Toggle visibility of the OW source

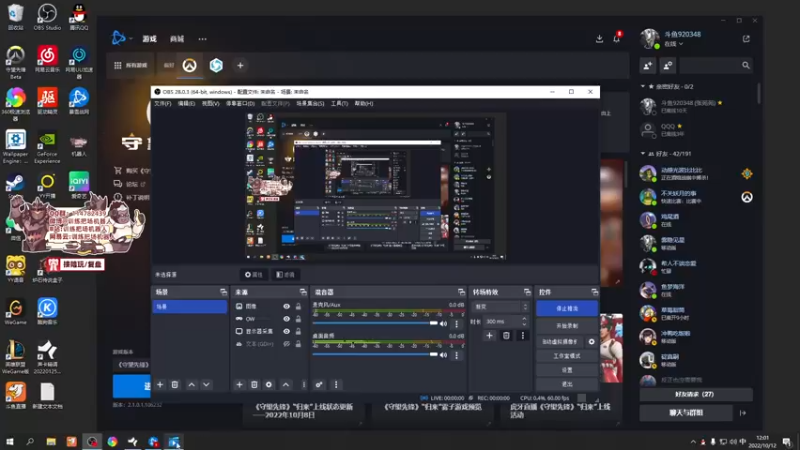(x=286, y=319)
